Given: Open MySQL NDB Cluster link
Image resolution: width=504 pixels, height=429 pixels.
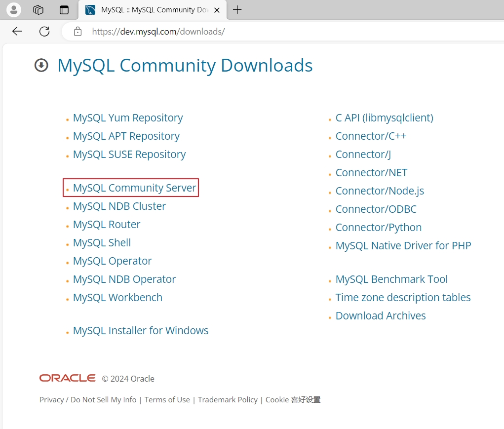Looking at the screenshot, I should 119,206.
